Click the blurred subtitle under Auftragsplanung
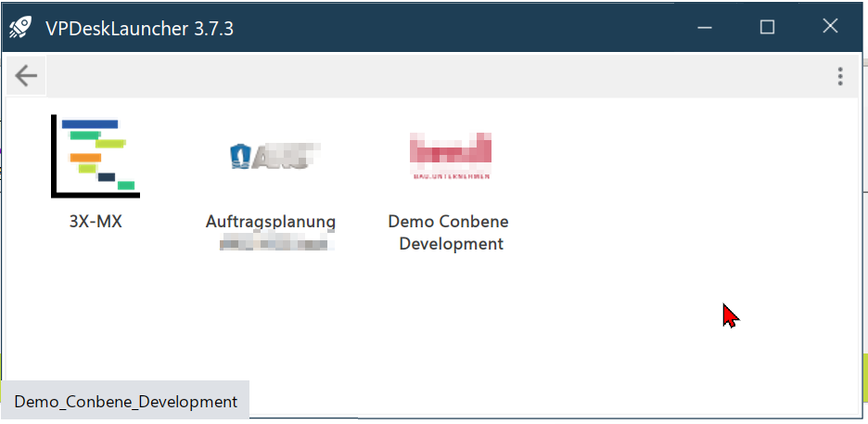The image size is (868, 424). (x=276, y=242)
